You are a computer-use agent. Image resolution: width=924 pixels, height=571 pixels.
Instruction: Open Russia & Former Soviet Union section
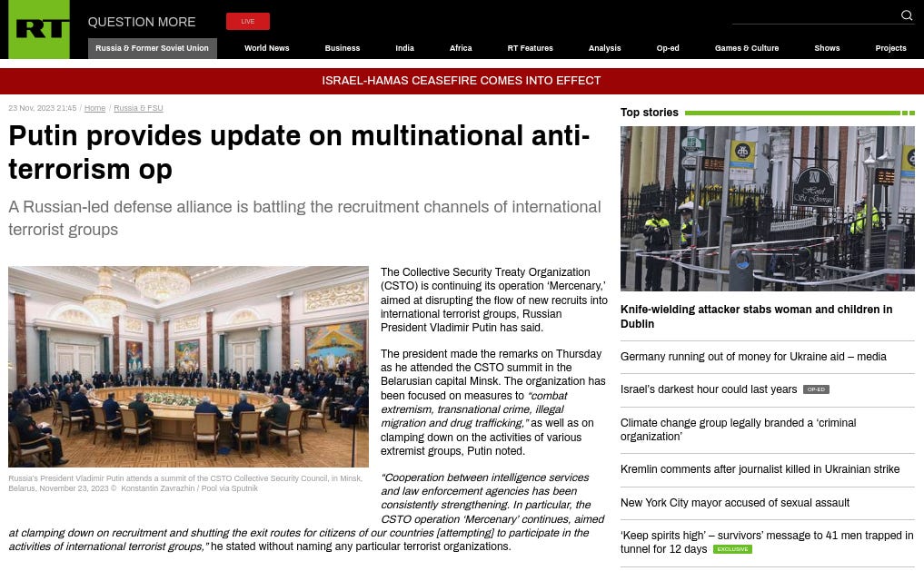click(152, 48)
